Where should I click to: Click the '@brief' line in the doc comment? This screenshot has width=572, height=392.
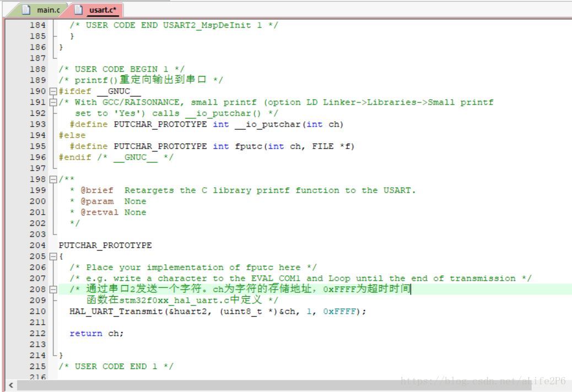[x=242, y=190]
